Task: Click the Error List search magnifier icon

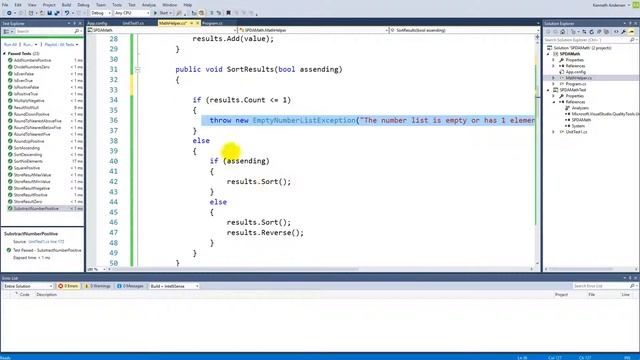Action: click(x=632, y=286)
